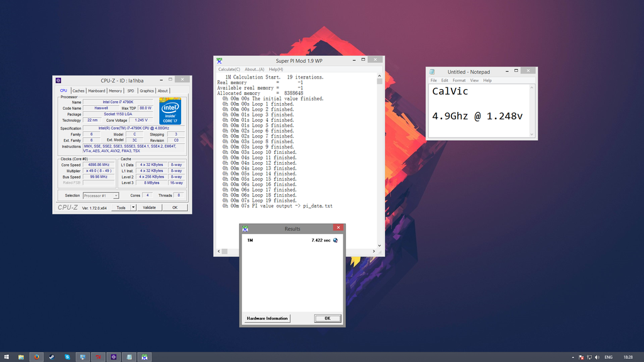Viewport: 644px width, 362px height.
Task: Open the Windows Start menu
Action: (6, 357)
